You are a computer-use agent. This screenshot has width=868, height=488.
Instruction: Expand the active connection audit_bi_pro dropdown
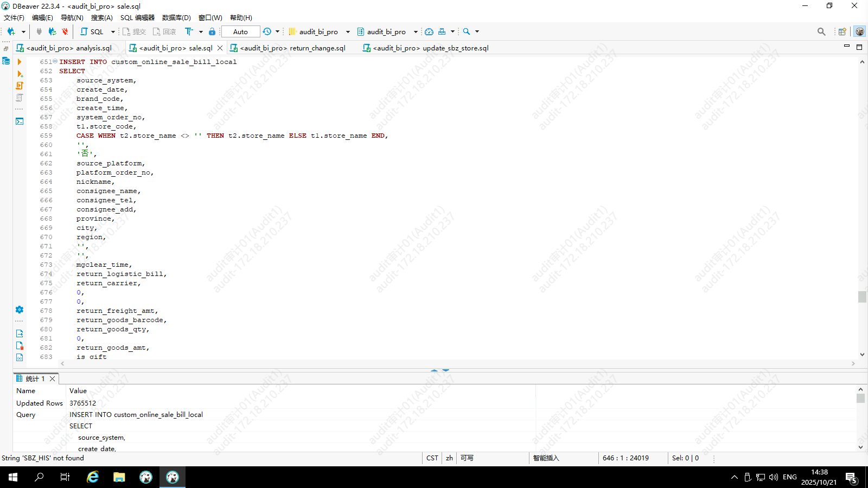point(348,31)
